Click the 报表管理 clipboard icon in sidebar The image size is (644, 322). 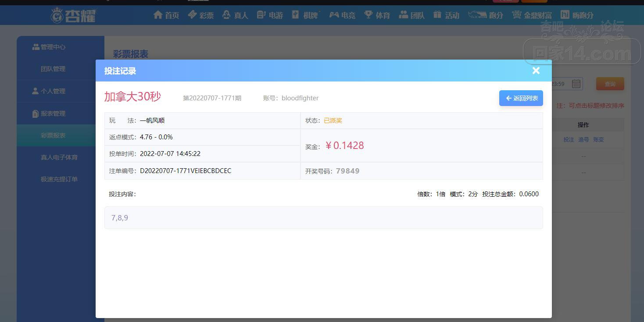36,114
